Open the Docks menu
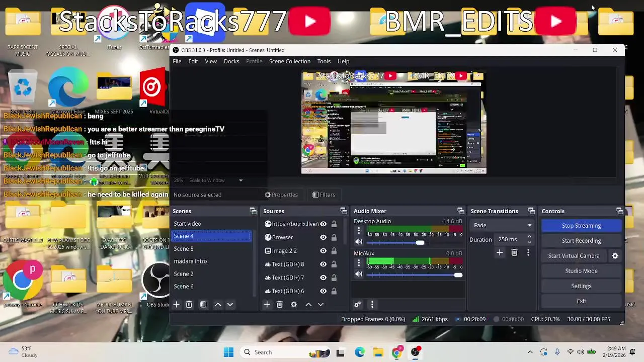The image size is (644, 362). click(231, 61)
